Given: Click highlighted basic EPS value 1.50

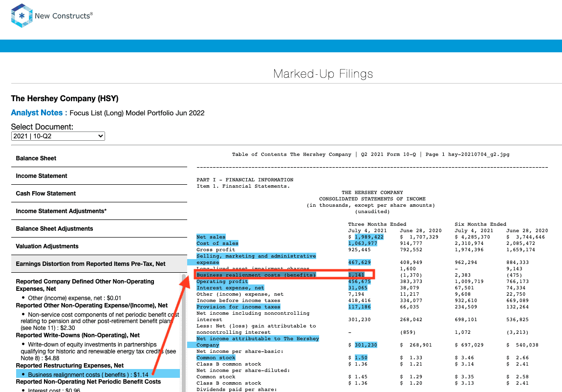Looking at the screenshot, I should click(361, 358).
